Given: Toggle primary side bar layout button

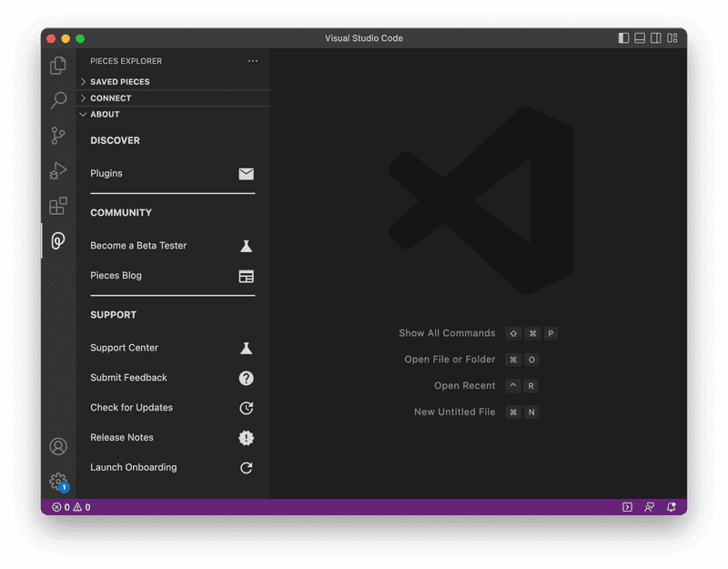Looking at the screenshot, I should 623,38.
